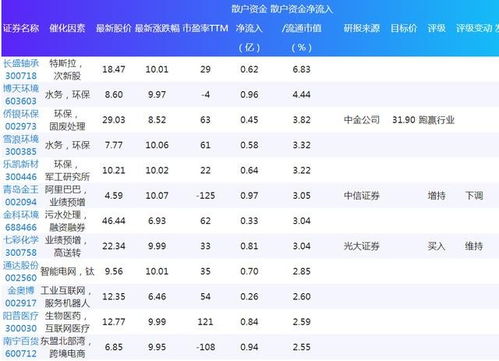This screenshot has height=361, width=499.
Task: Click the 催化因素 column header
Action: (67, 28)
